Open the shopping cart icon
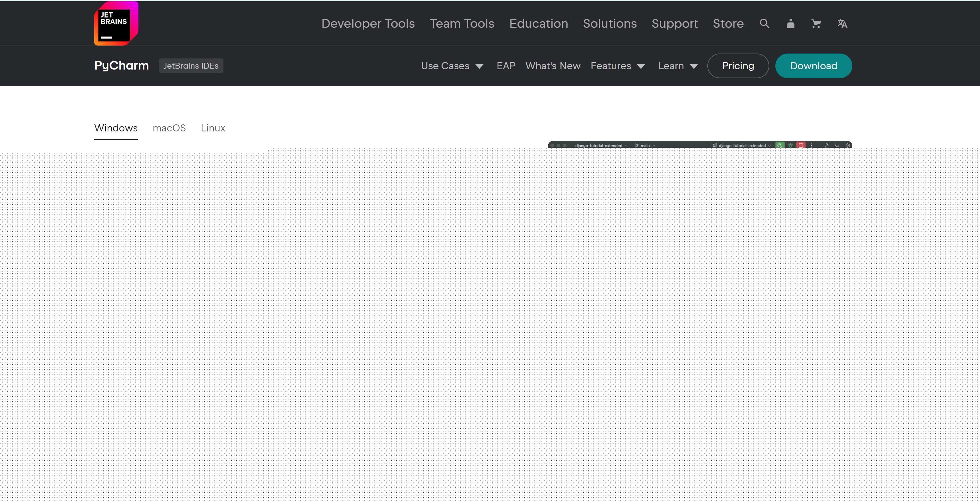Screen dimensions: 980x501 tap(816, 24)
